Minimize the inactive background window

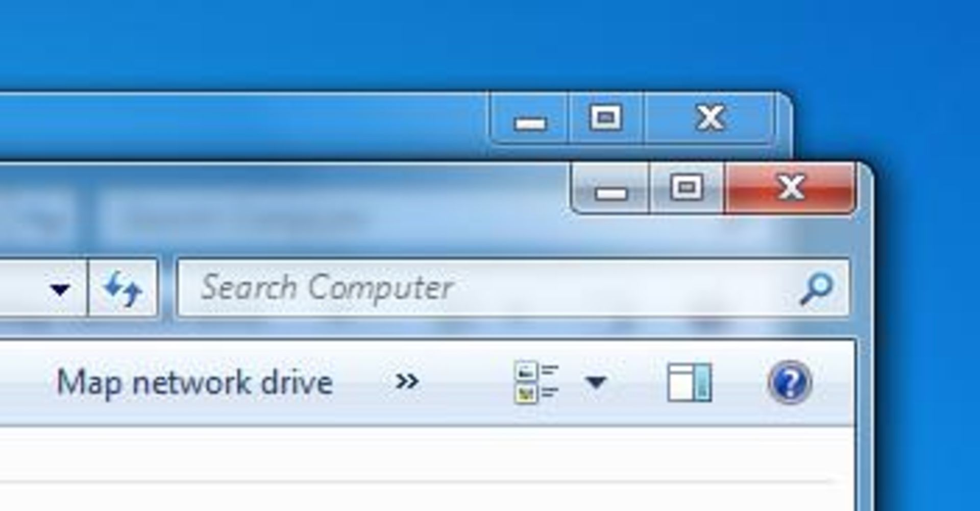click(529, 118)
